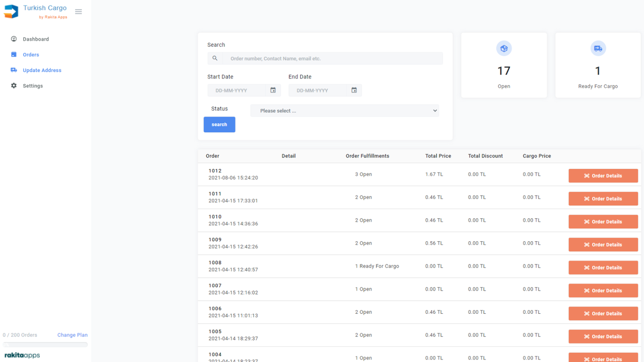The image size is (644, 362).
Task: Click the Ready For Cargo count card
Action: pyautogui.click(x=598, y=65)
